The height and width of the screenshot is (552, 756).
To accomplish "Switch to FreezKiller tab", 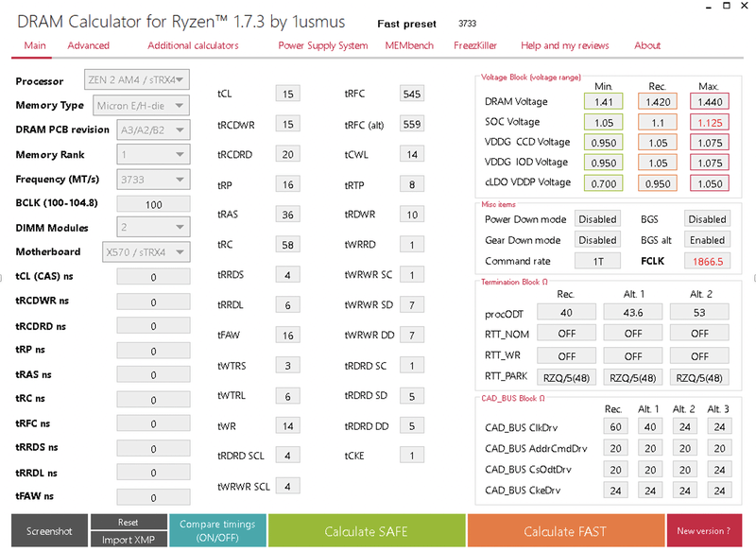I will [475, 45].
